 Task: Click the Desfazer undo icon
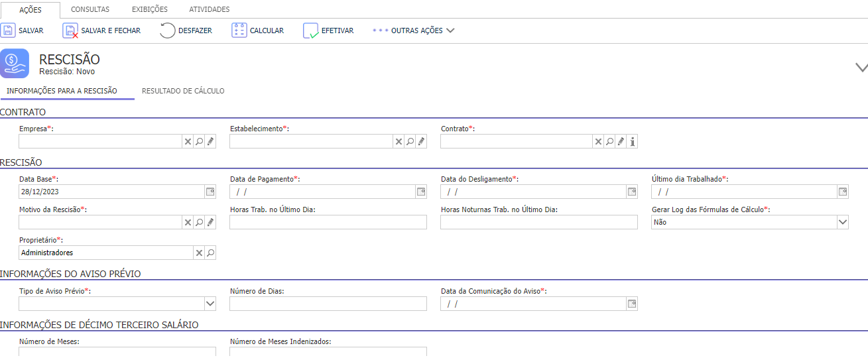(168, 30)
